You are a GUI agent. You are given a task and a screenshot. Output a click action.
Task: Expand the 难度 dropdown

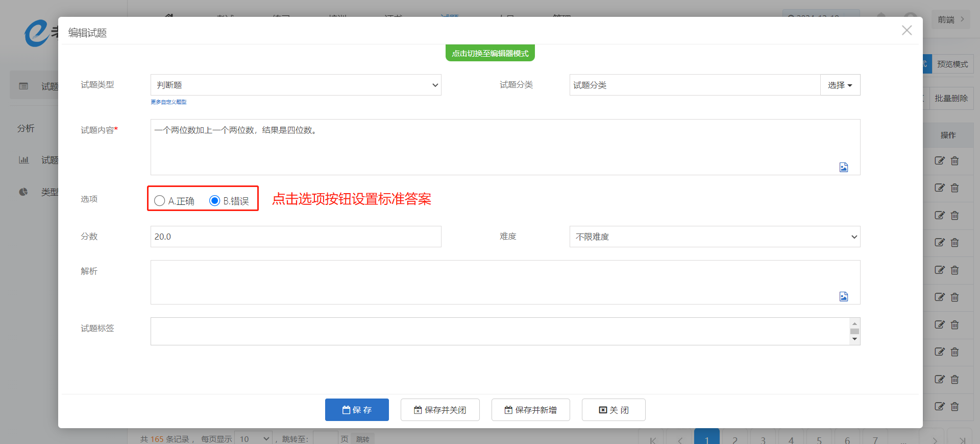tap(715, 237)
